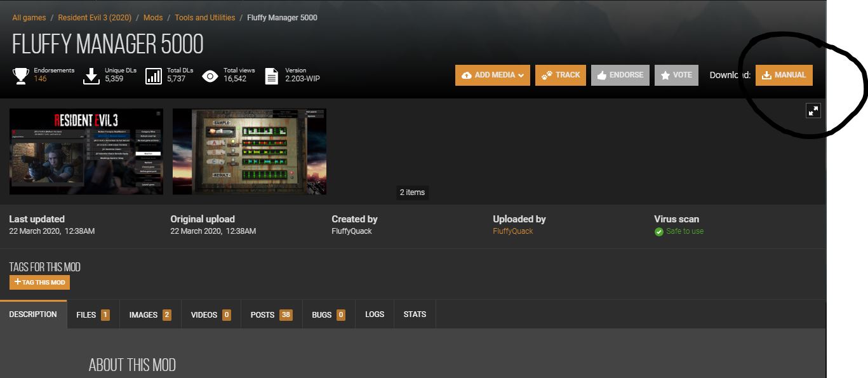The height and width of the screenshot is (378, 868).
Task: Click the Version document icon
Action: (271, 76)
